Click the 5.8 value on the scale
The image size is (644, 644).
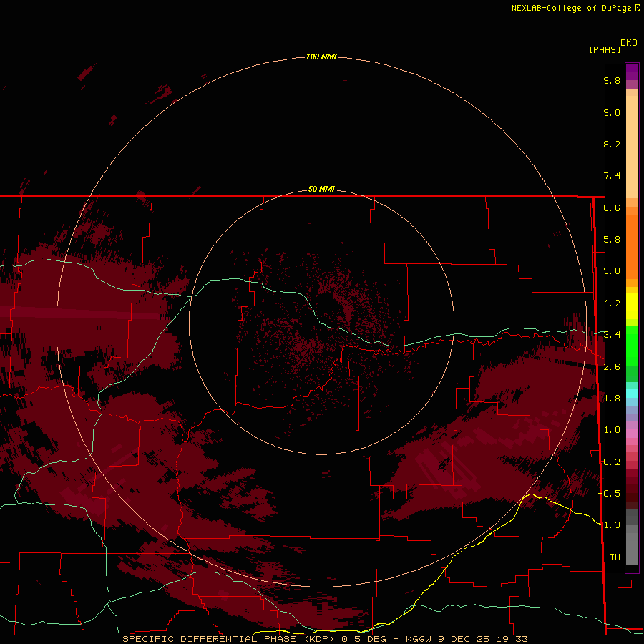pos(612,240)
